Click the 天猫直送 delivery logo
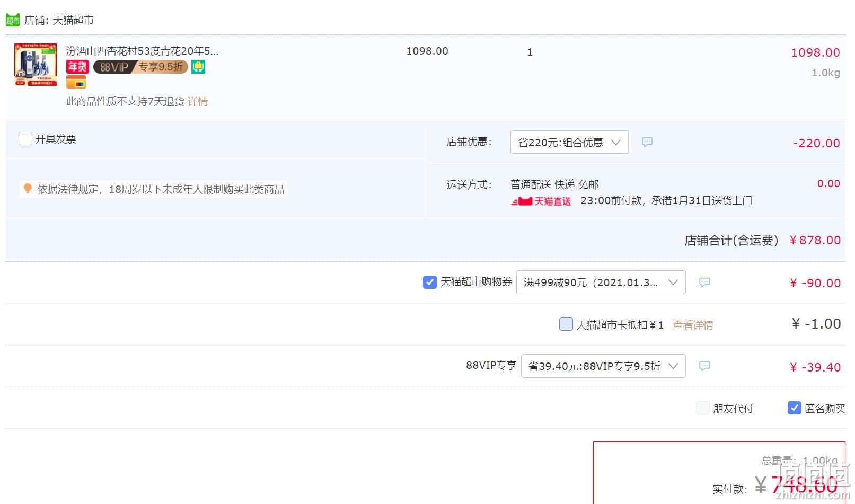 point(541,201)
